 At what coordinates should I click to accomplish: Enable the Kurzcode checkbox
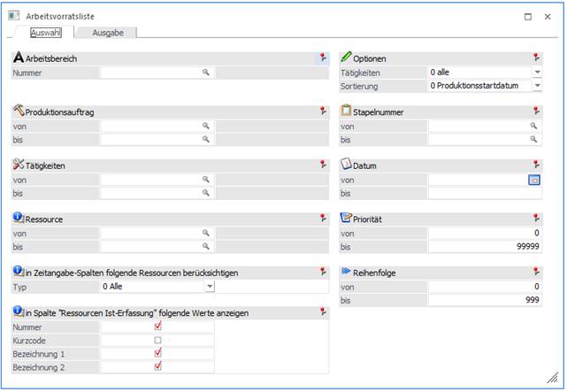tap(157, 339)
